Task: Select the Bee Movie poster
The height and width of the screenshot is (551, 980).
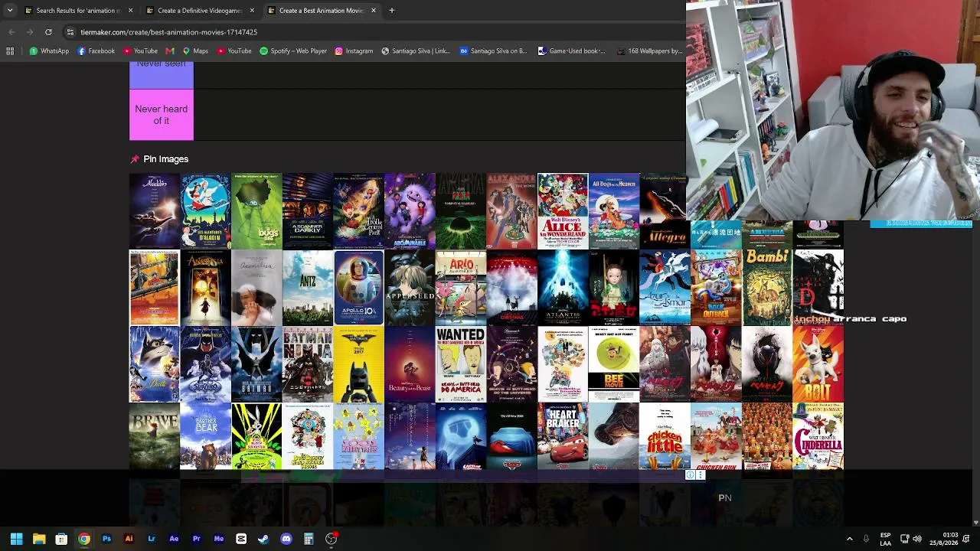Action: pos(614,364)
